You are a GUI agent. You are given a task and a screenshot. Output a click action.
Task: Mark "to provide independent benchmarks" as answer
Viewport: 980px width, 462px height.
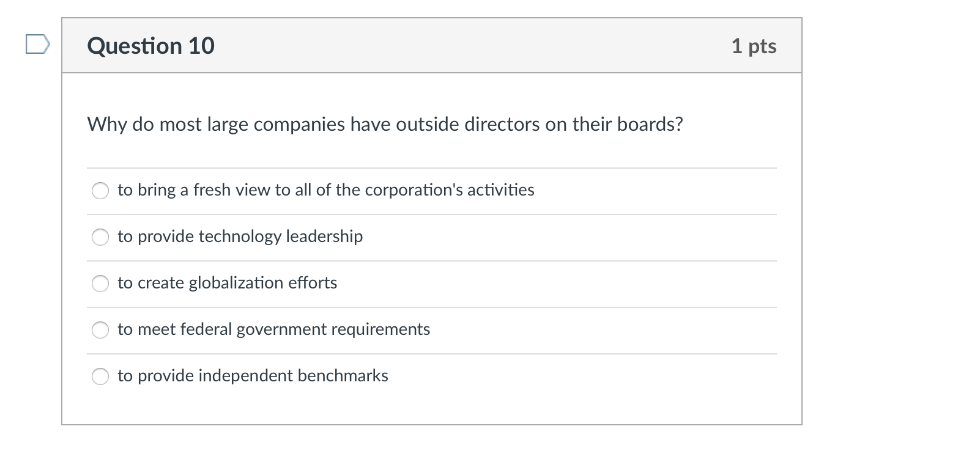click(100, 376)
